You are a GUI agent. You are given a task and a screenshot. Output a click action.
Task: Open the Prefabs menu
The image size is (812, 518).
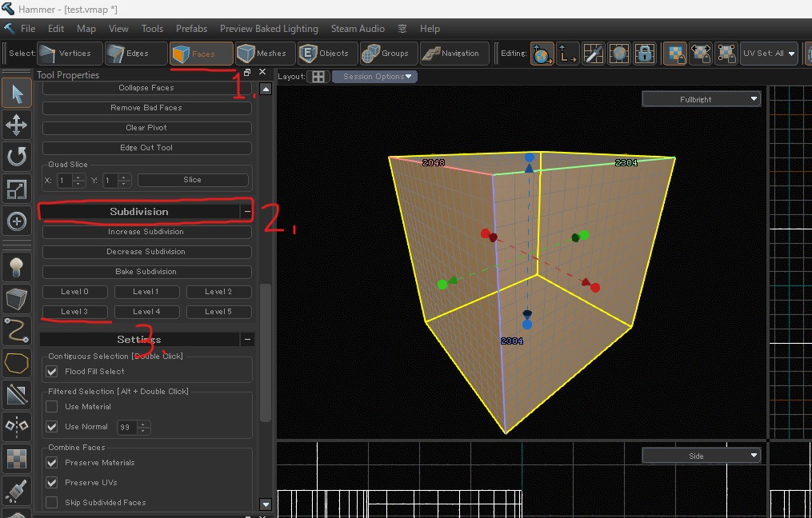(192, 29)
